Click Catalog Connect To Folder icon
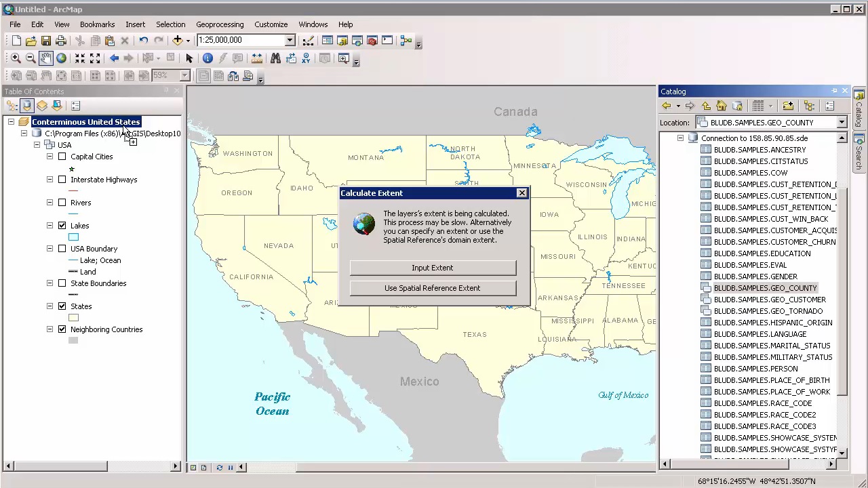Screen dimensions: 868x488 point(788,106)
